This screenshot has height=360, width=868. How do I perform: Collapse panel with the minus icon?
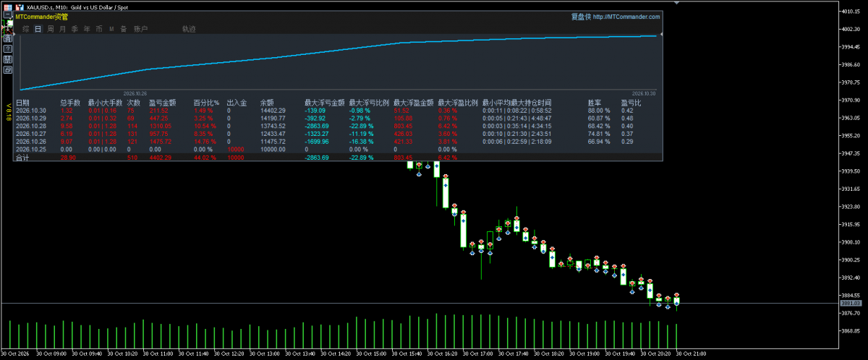pyautogui.click(x=8, y=14)
